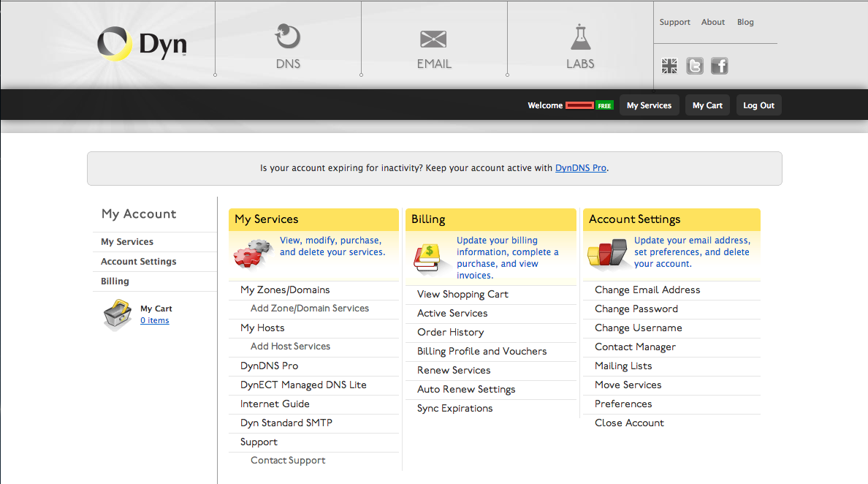Screen dimensions: 868x484
Task: Follow the DynDNS Pro link in notice
Action: [x=581, y=168]
